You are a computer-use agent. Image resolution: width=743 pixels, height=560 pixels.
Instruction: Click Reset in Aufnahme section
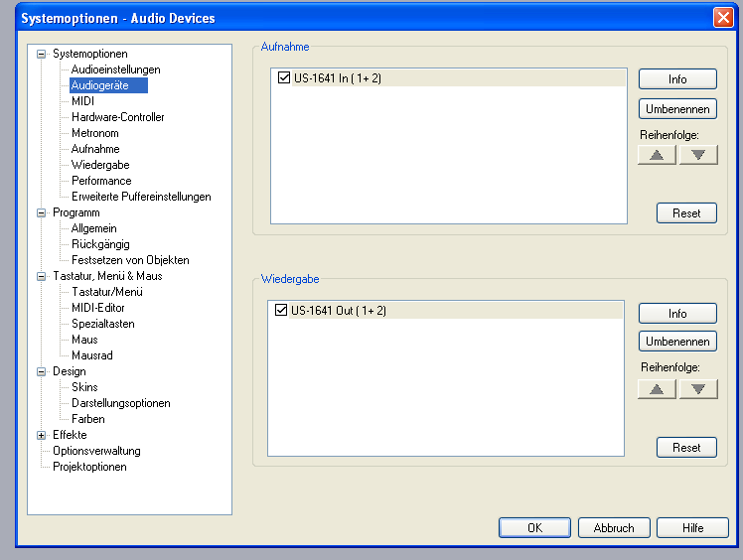[x=686, y=213]
